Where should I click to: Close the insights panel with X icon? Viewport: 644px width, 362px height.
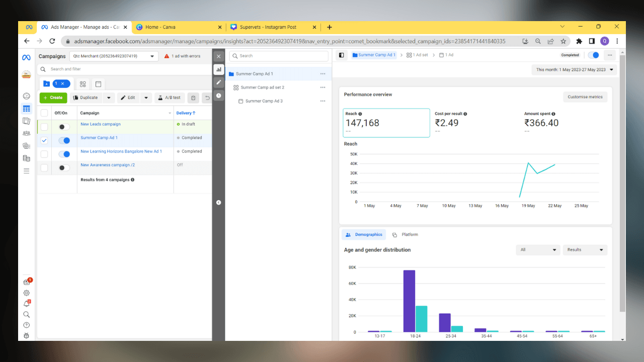point(218,56)
